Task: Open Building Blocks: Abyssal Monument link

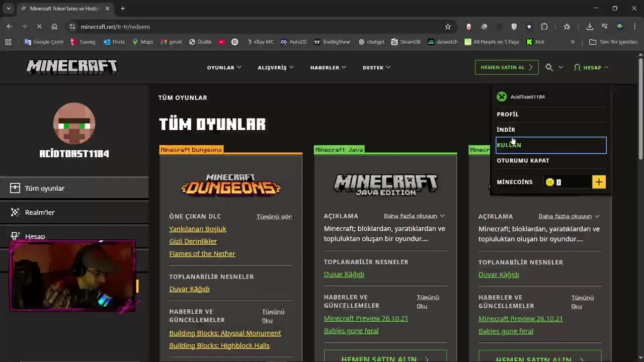Action: point(225,333)
